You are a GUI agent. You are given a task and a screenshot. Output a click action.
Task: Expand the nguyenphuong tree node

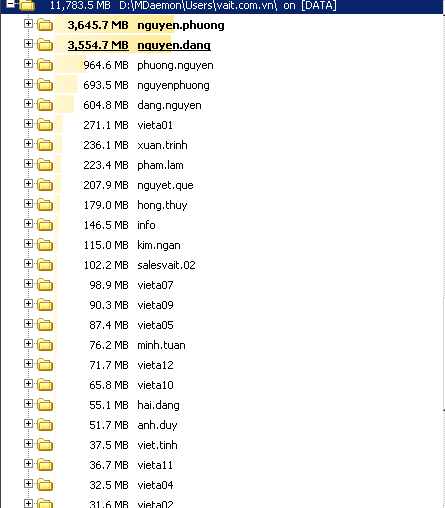28,84
